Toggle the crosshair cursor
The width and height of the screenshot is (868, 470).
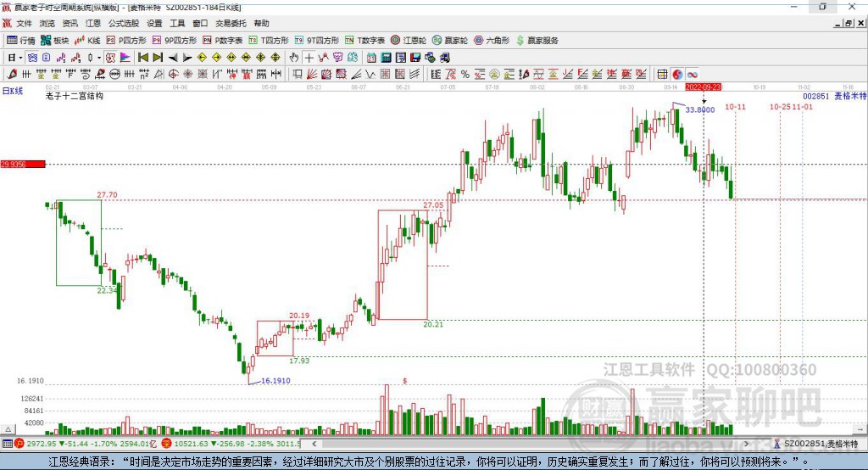(309, 58)
